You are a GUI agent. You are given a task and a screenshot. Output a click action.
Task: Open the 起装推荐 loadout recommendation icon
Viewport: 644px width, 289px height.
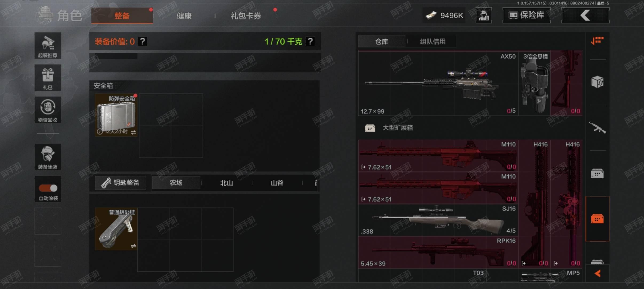[x=48, y=46]
